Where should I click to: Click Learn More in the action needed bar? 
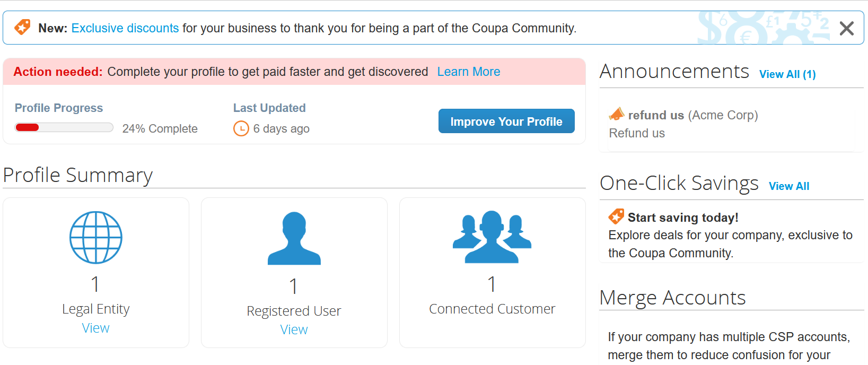[469, 72]
